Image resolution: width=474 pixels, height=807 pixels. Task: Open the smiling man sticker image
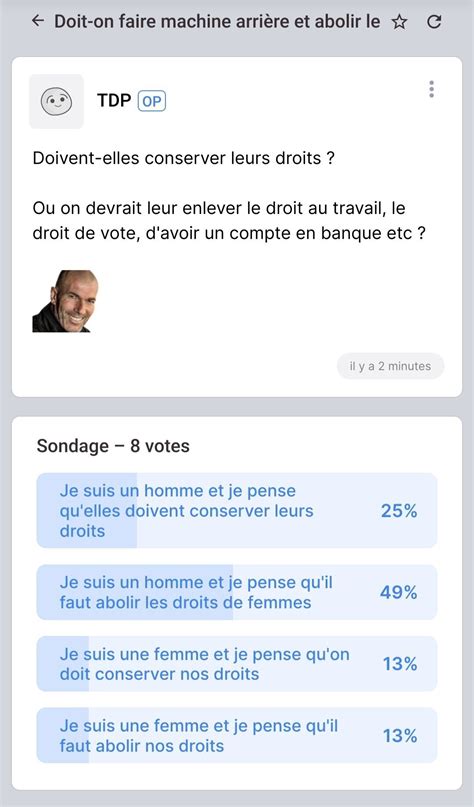65,301
